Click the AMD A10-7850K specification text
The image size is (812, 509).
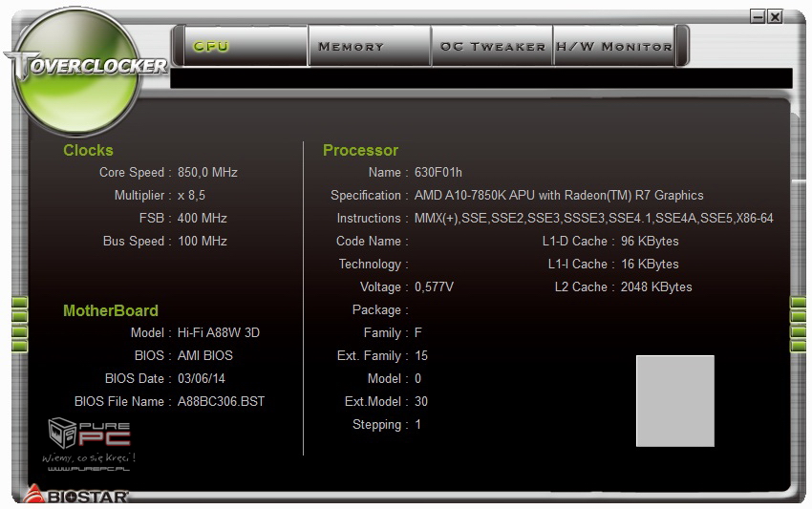(x=558, y=196)
